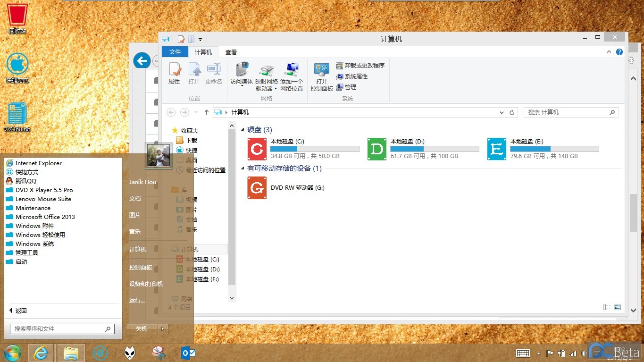Switch to 查看 ribbon tab

(231, 52)
